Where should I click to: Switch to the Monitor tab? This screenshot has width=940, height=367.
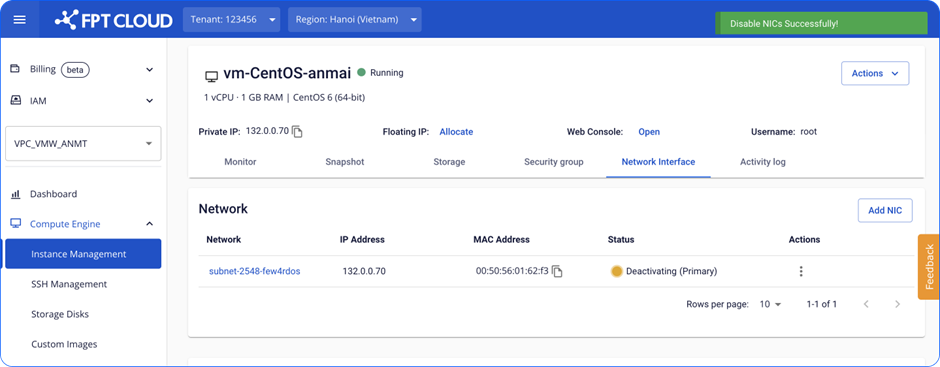(240, 162)
